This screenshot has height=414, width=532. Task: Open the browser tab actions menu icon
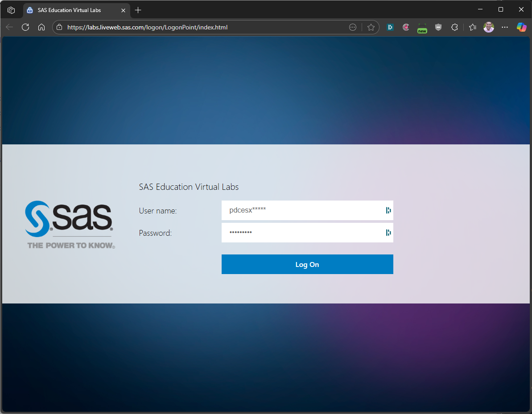[x=11, y=9]
